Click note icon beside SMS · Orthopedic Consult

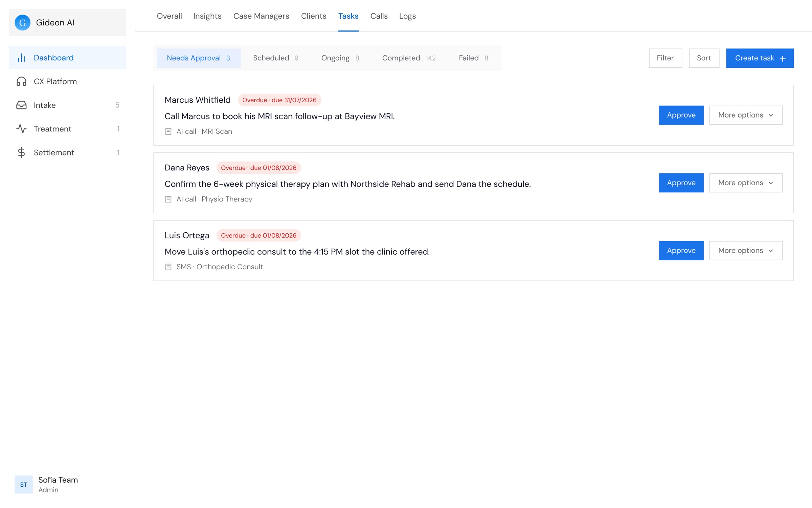coord(168,267)
